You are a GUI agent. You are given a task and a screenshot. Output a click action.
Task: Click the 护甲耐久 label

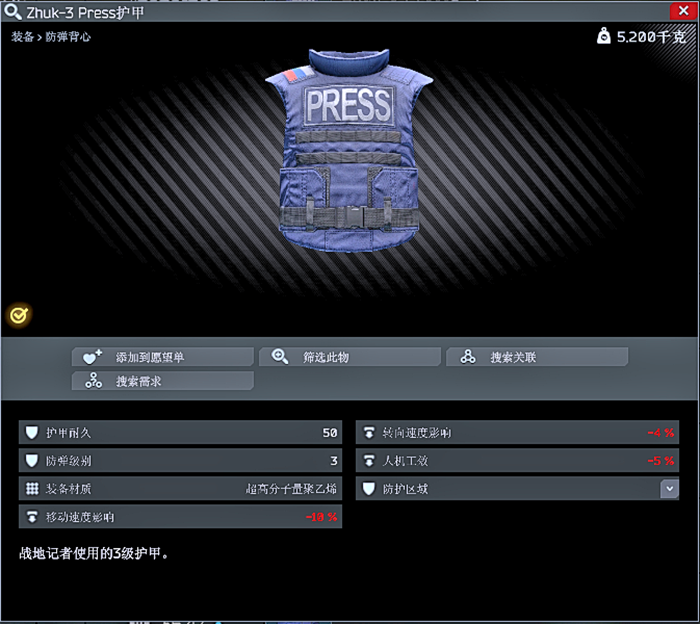pos(69,433)
